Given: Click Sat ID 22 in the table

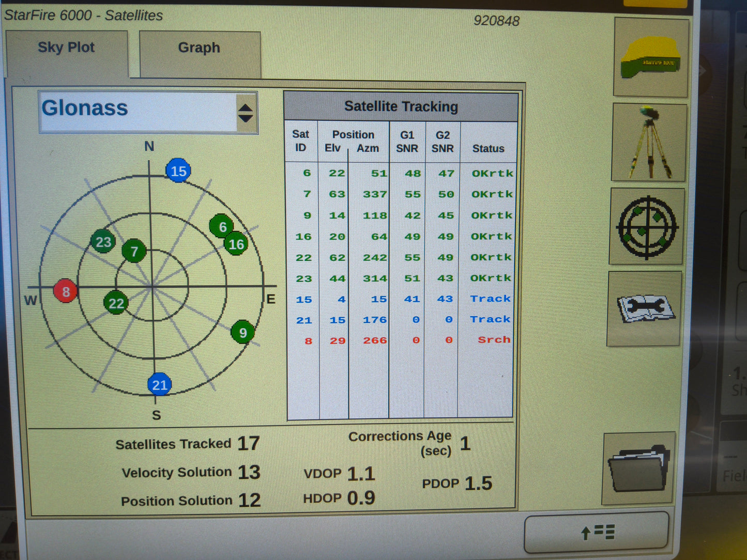Looking at the screenshot, I should [x=303, y=257].
